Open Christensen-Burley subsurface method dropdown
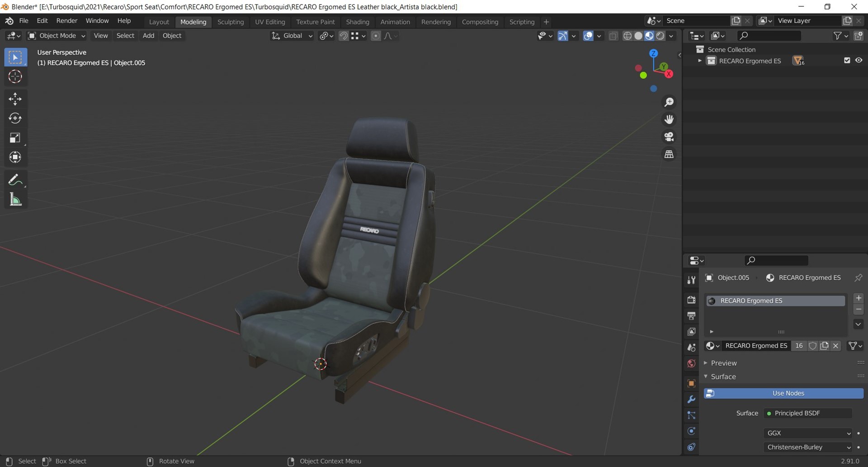This screenshot has width=868, height=467. (x=807, y=447)
